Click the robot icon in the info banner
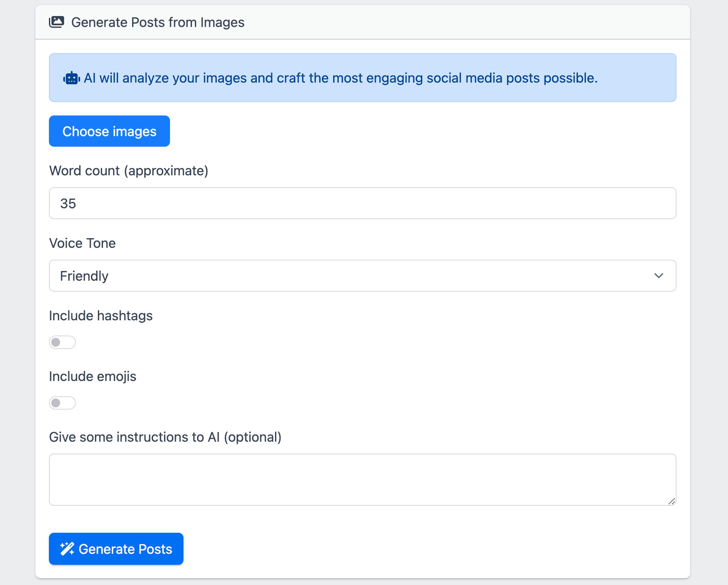 72,78
